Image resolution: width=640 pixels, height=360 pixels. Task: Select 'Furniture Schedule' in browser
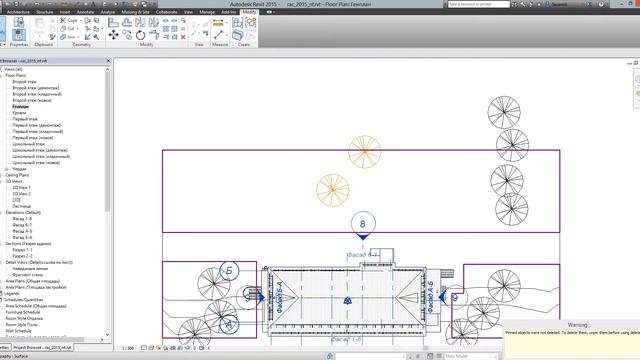tap(23, 312)
